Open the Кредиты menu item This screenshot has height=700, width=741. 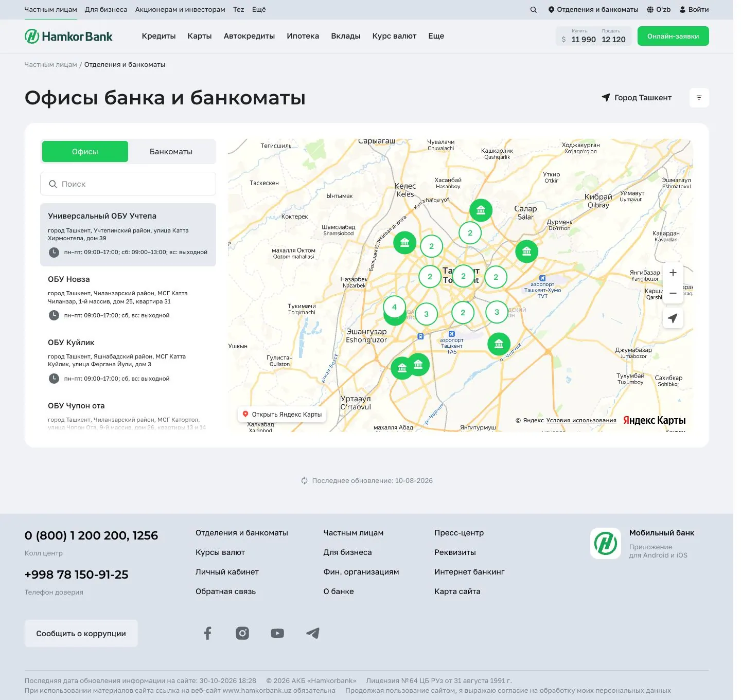click(159, 36)
